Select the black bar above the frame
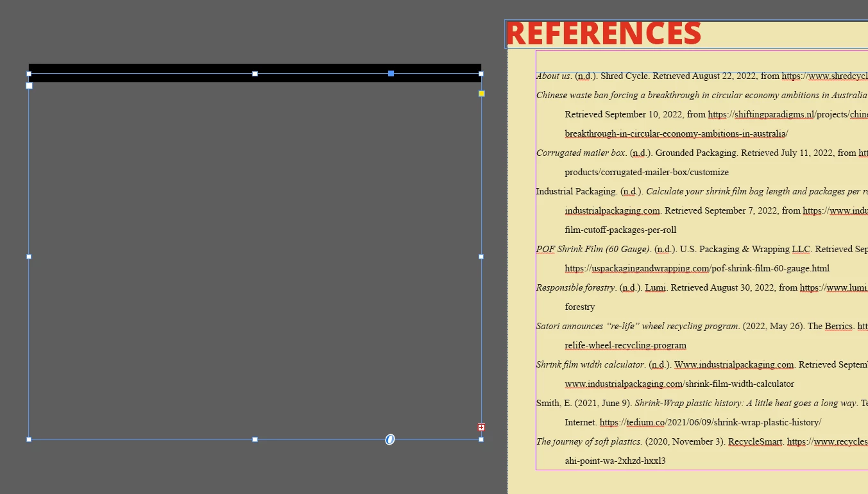 255,68
